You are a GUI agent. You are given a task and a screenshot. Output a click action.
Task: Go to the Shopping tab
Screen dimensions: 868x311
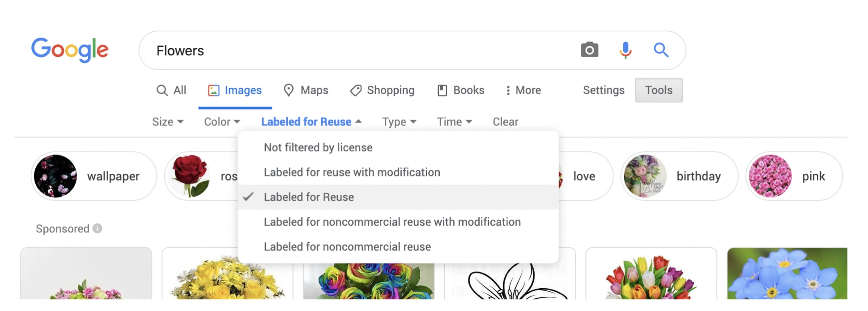click(382, 90)
